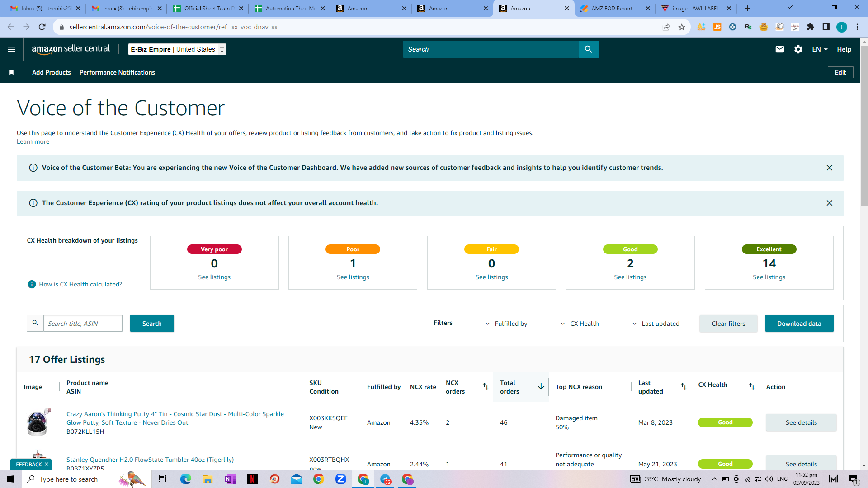Screen dimensions: 868x488
Task: Click the magnifier icon in listing search box
Action: pyautogui.click(x=35, y=323)
